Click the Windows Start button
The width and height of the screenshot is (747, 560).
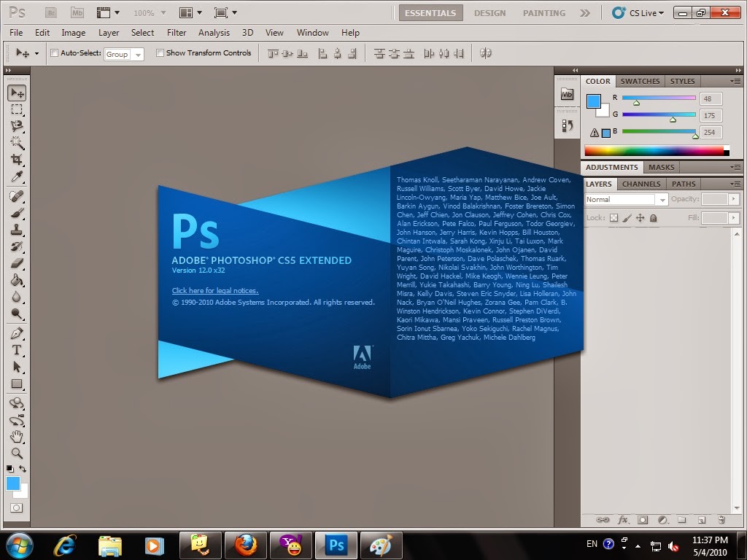click(20, 545)
